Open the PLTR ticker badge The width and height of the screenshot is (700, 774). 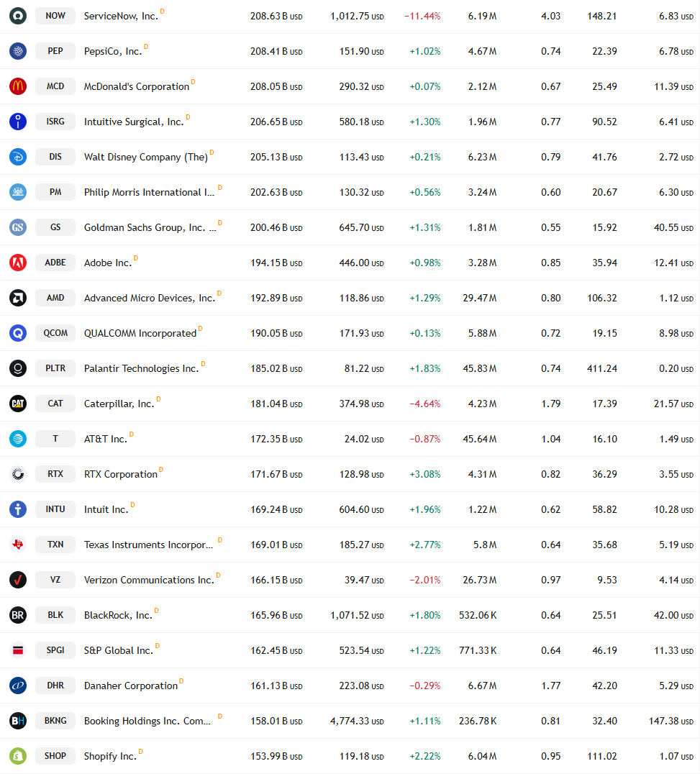pyautogui.click(x=55, y=368)
